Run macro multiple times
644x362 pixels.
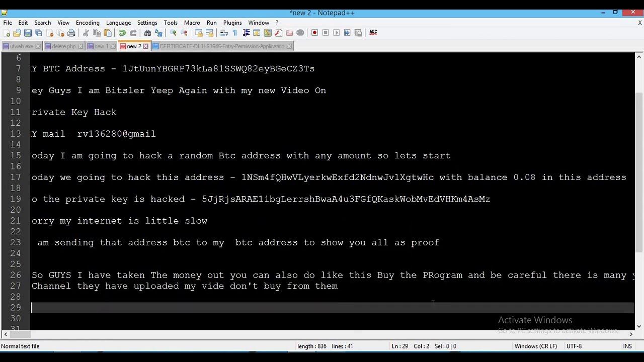click(x=347, y=33)
